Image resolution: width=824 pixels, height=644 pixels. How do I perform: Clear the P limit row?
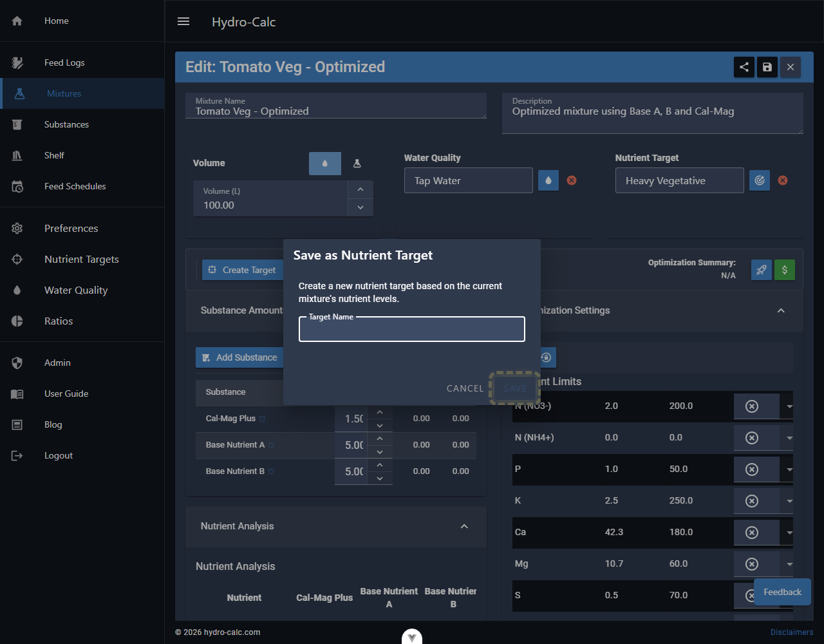click(751, 469)
